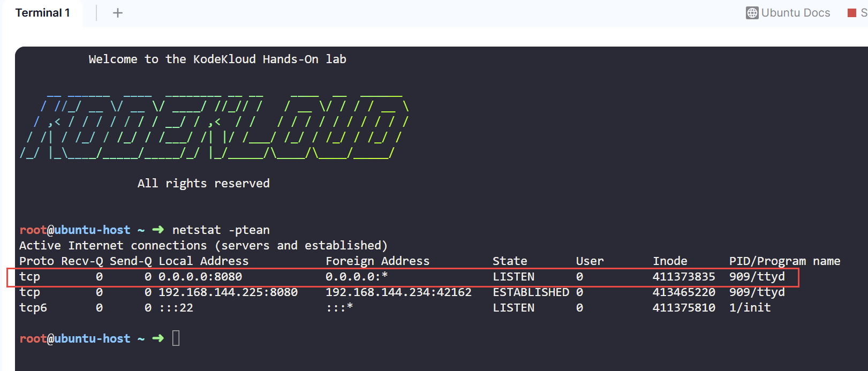Click the terminal cursor at the last prompt
The height and width of the screenshot is (371, 868).
(176, 338)
